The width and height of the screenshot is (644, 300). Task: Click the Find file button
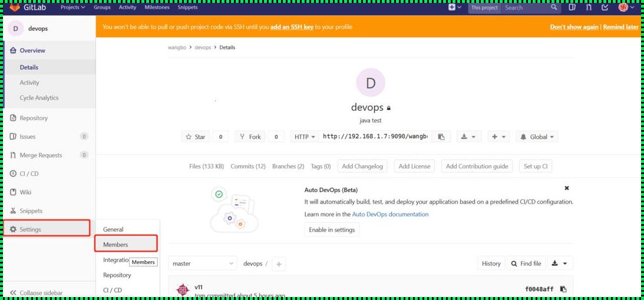tap(526, 264)
